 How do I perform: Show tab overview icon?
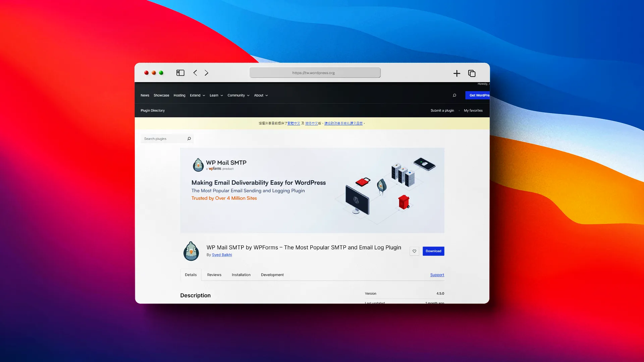coord(472,73)
